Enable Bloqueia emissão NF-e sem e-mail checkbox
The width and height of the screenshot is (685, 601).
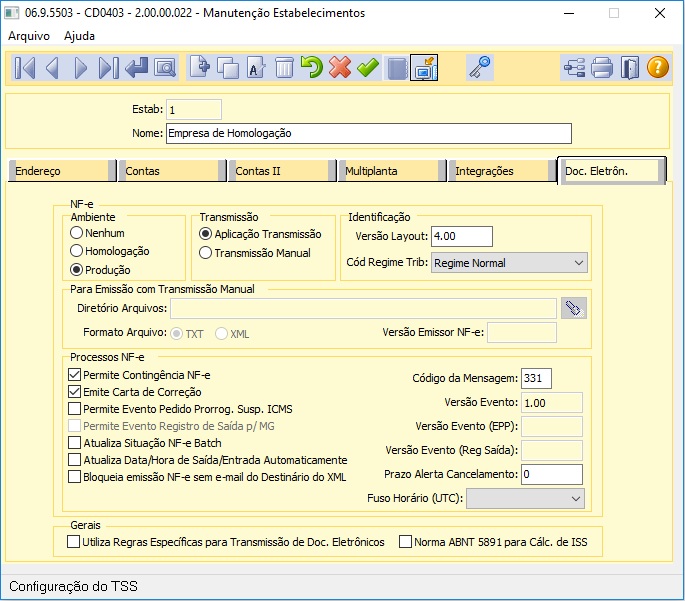(74, 477)
